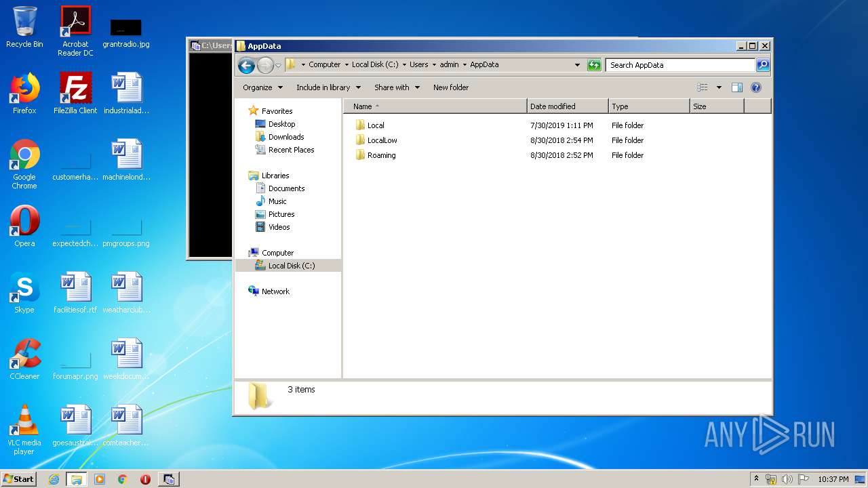Open the Share with menu
Screen dimensions: 868x488
(397, 87)
